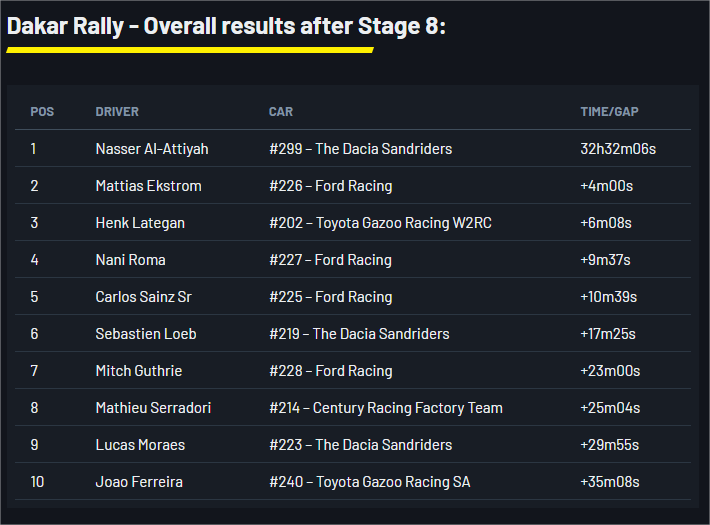
Task: Click the #299 Dacia Sandriders car entry
Action: (x=360, y=149)
